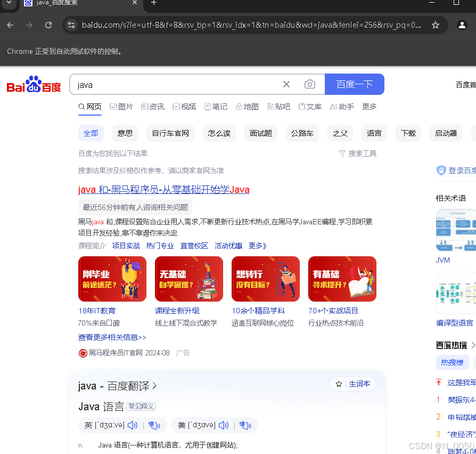This screenshot has width=476, height=454.
Task: Switch to the 视频 tab
Action: pyautogui.click(x=184, y=107)
